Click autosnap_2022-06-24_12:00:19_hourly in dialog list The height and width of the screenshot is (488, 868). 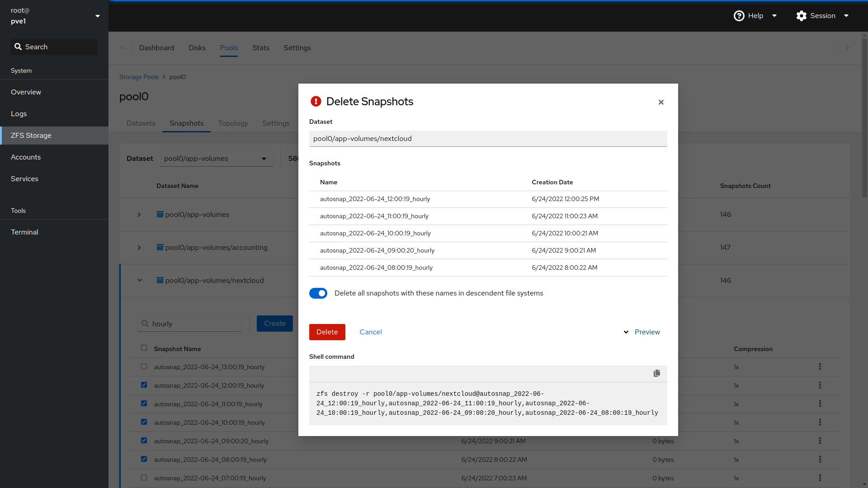tap(375, 199)
